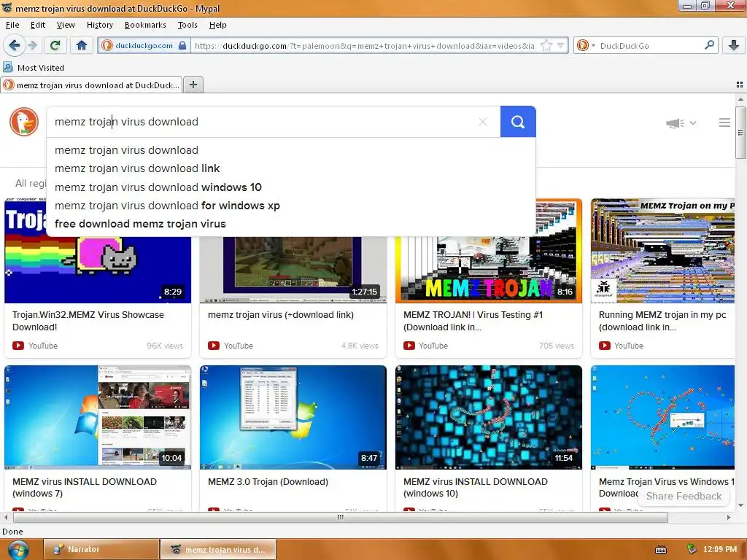The width and height of the screenshot is (747, 560).
Task: Open the on-screen keyboard tray icon
Action: (661, 550)
